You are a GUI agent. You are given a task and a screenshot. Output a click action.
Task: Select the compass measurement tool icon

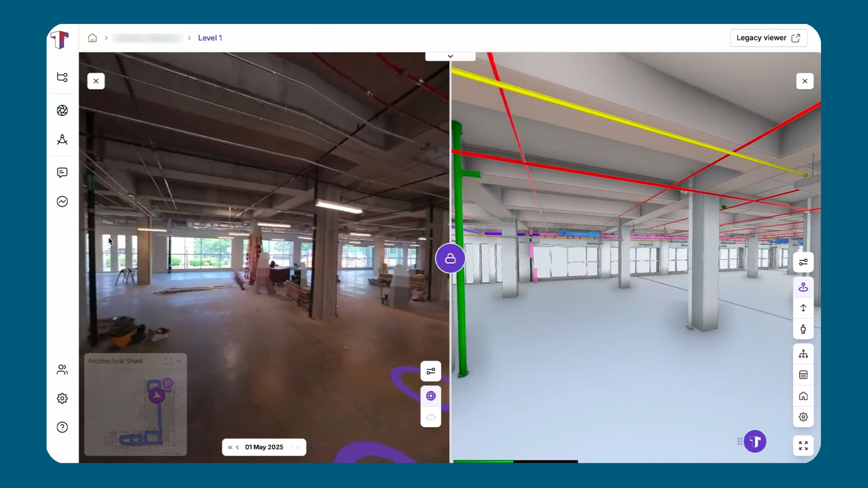coord(62,140)
